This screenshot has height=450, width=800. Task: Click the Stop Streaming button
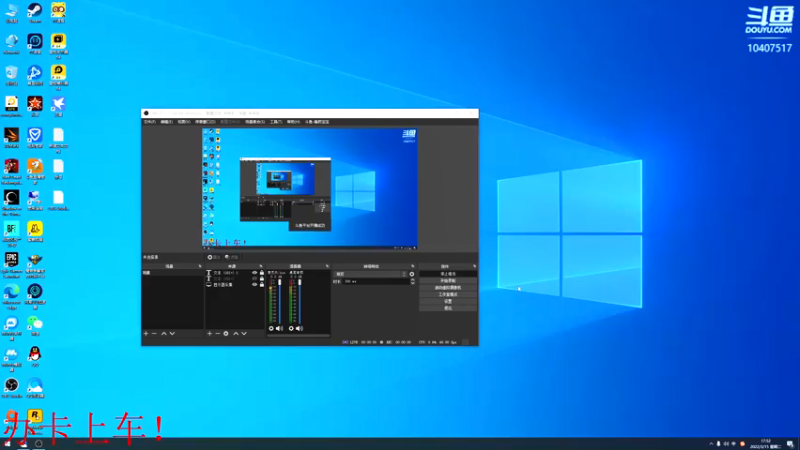448,274
